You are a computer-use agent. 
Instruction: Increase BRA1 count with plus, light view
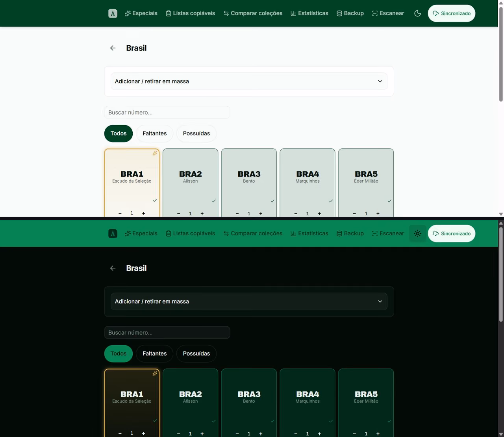[144, 213]
